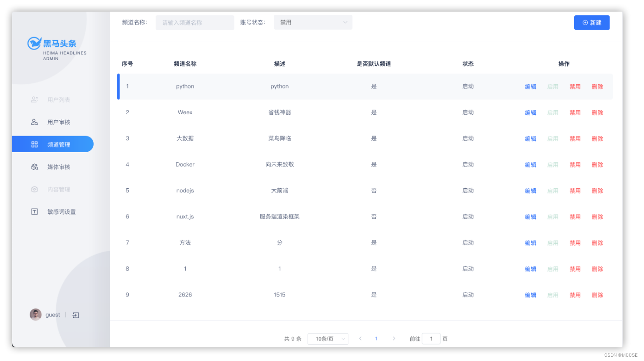Focus the 前往 page jump input
Image resolution: width=644 pixels, height=361 pixels.
click(431, 339)
